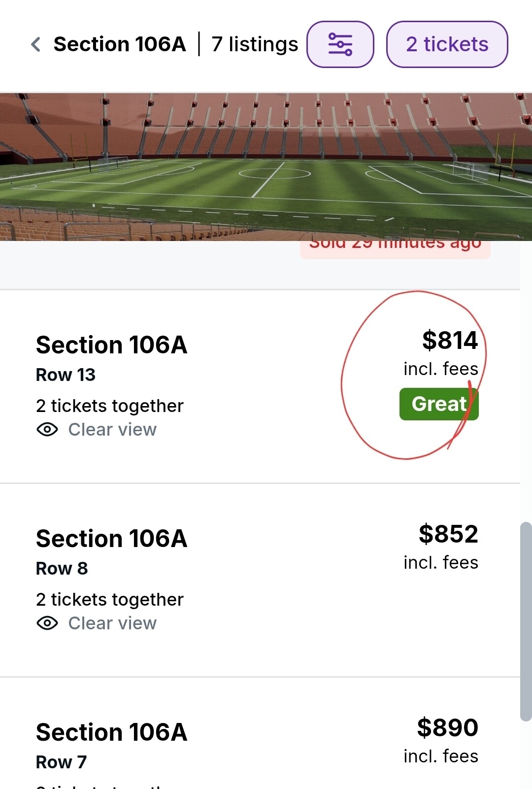Open the filter sliders icon button
Screen dimensions: 532x789
click(340, 44)
